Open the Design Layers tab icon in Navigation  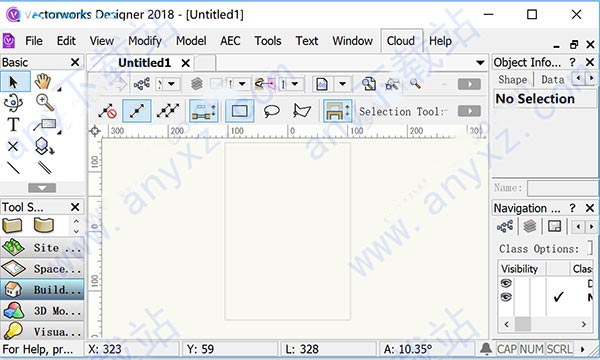(530, 226)
